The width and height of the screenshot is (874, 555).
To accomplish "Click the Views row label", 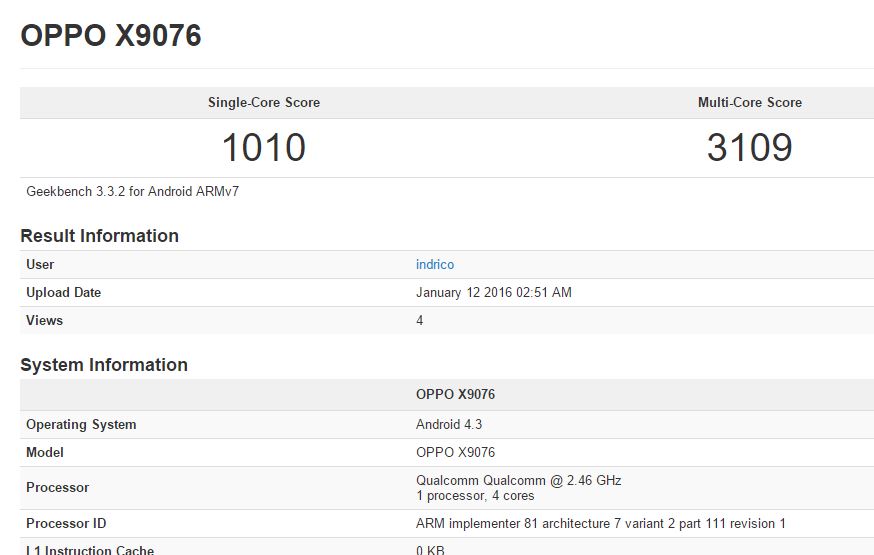I will coord(45,320).
